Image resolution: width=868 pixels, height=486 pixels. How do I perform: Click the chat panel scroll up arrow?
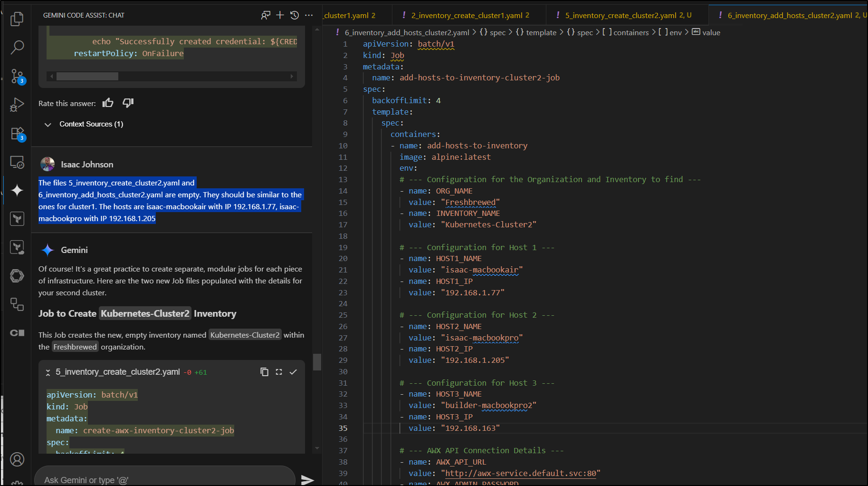(317, 29)
